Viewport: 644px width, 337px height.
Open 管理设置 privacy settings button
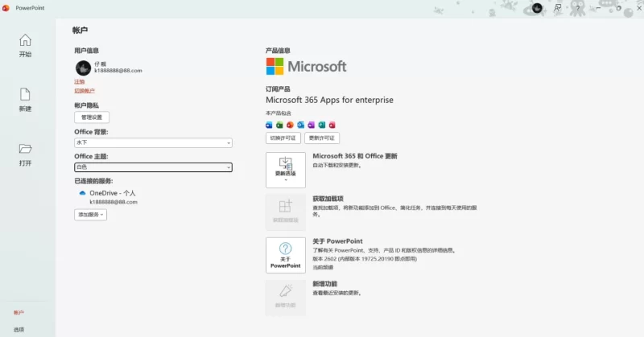(x=92, y=117)
